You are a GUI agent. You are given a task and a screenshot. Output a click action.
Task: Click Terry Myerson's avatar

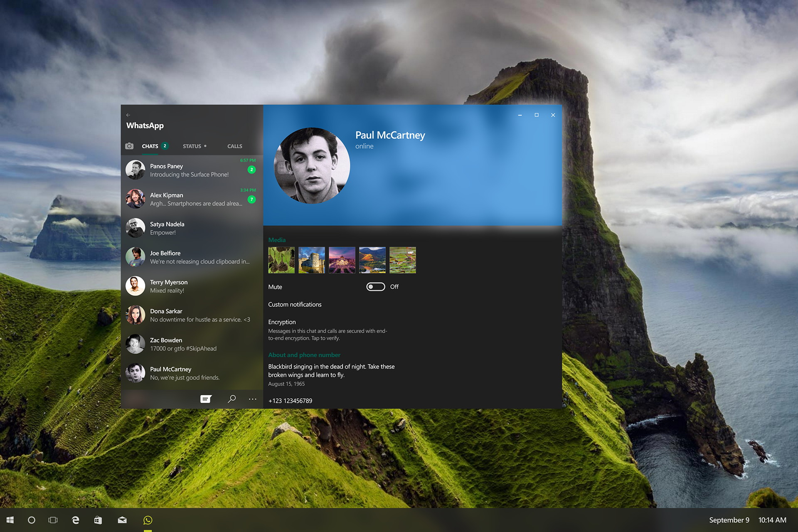135,286
